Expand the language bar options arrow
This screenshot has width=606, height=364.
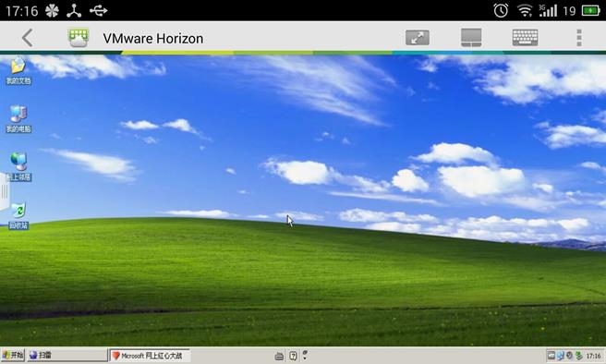click(306, 355)
